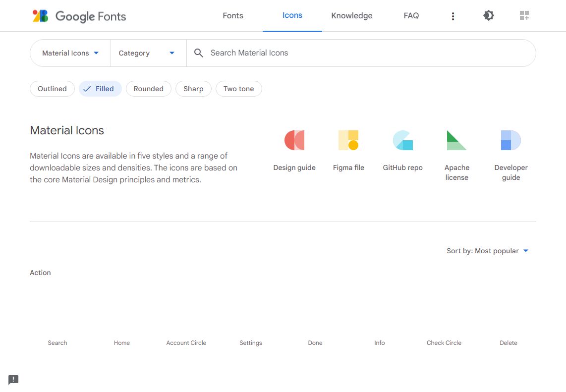
Task: Toggle the Filled style chip
Action: pyautogui.click(x=100, y=89)
